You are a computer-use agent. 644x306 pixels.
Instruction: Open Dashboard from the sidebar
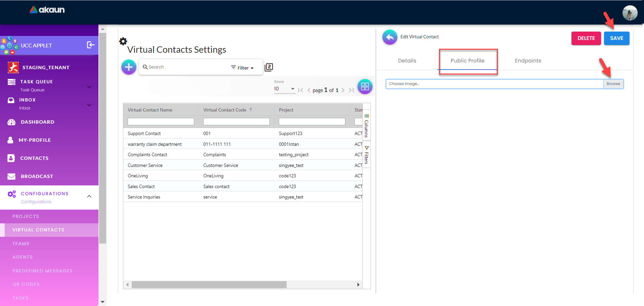37,122
